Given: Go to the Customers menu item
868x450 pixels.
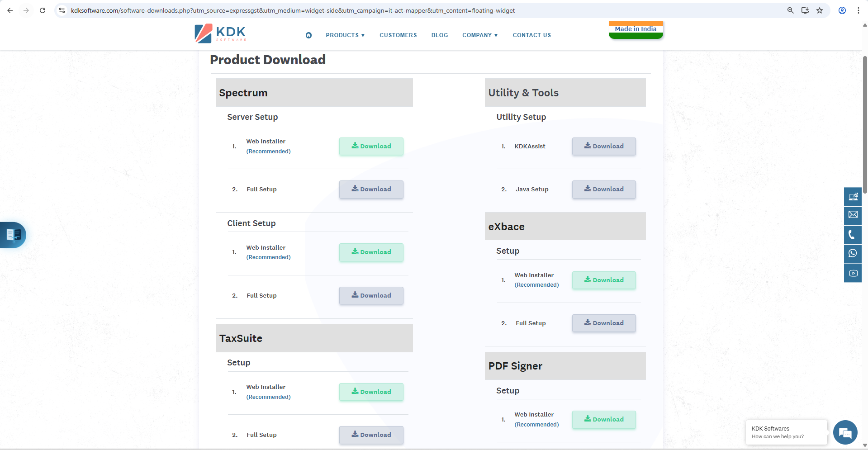Looking at the screenshot, I should click(398, 35).
